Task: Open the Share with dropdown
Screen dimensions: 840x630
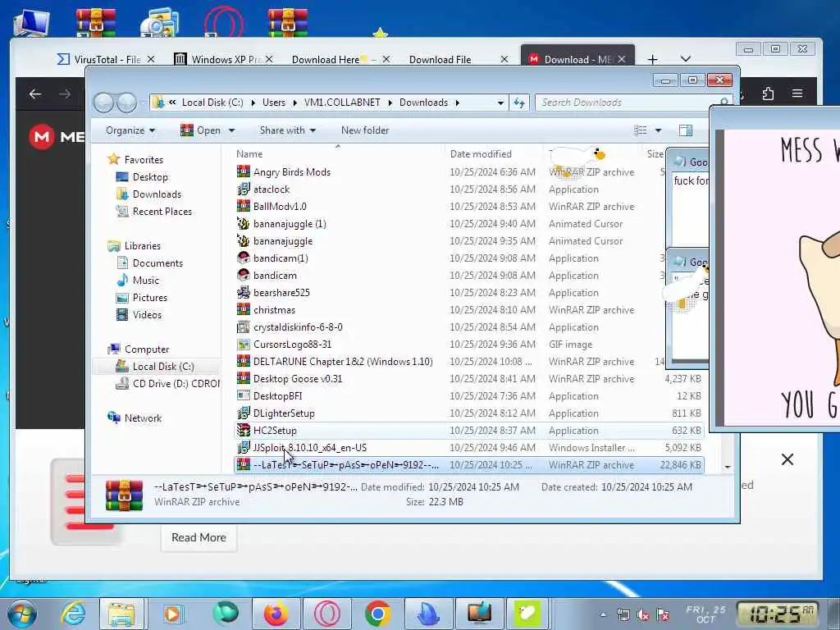Action: click(288, 130)
